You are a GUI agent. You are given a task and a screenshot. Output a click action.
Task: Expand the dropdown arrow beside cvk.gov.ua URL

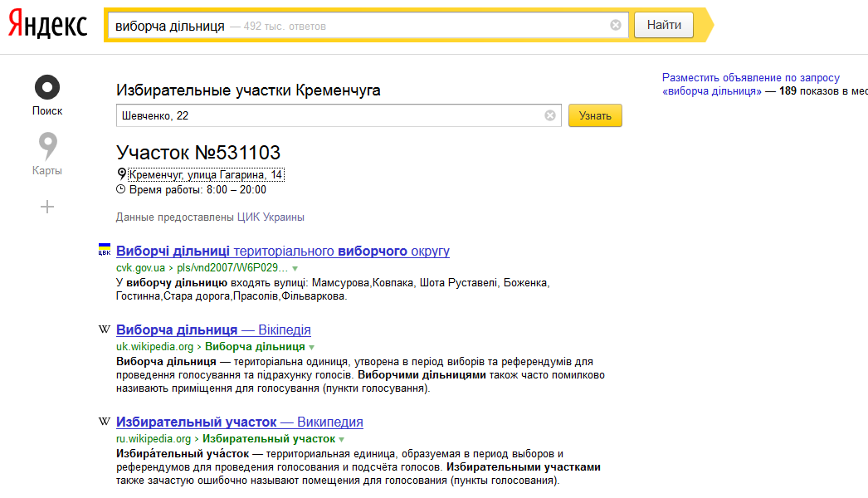tap(295, 270)
